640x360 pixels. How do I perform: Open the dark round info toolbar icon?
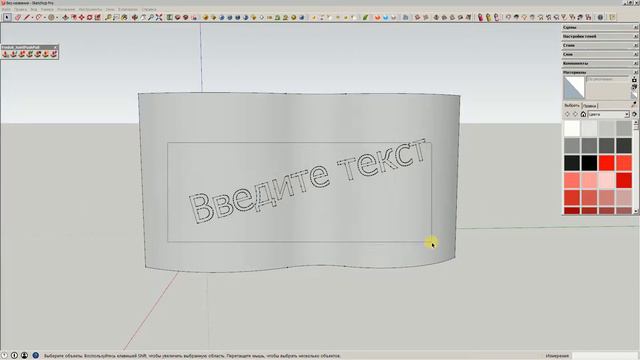click(x=600, y=17)
